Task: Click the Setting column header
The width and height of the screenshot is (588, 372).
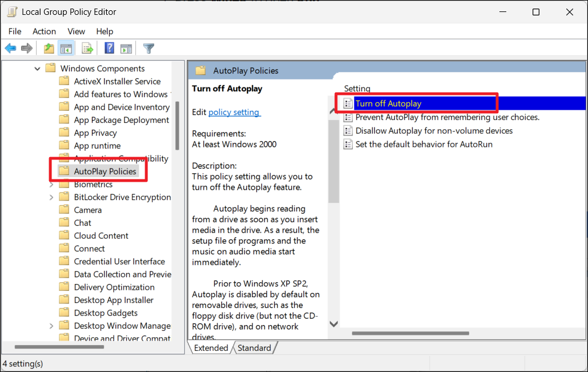Action: click(x=357, y=89)
